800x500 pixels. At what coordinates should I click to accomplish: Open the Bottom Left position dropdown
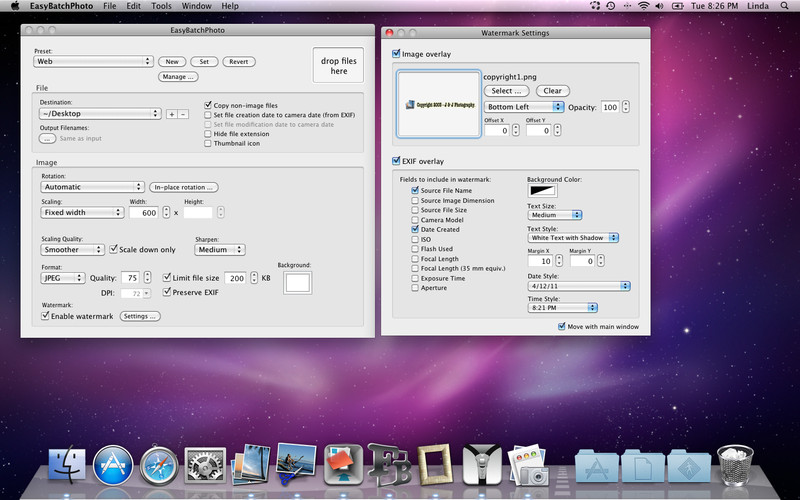pyautogui.click(x=524, y=106)
